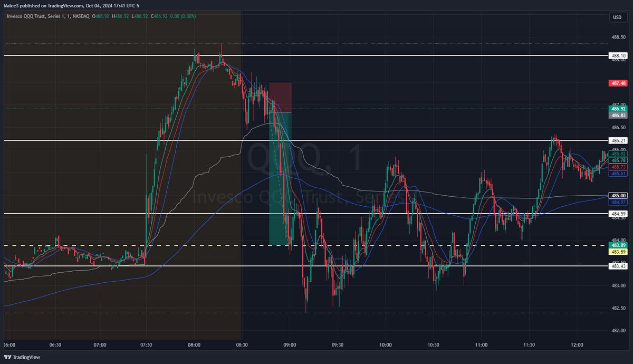The image size is (633, 364).
Task: Select the 484.59 horizontal line price label
Action: pos(618,214)
